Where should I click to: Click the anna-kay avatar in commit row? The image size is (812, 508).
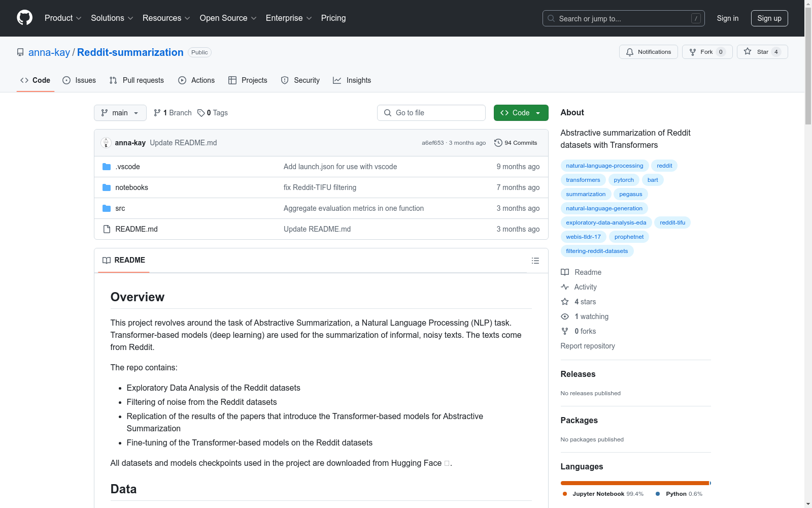pos(106,143)
